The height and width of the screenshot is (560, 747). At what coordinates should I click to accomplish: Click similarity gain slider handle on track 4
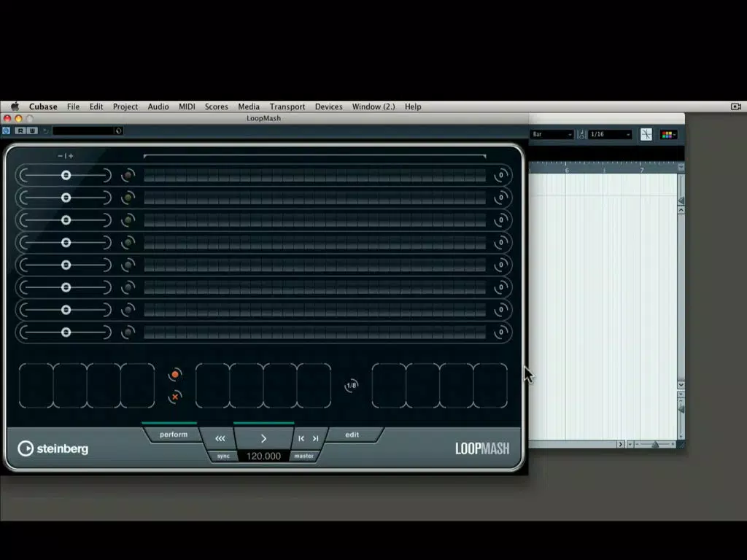coord(66,242)
